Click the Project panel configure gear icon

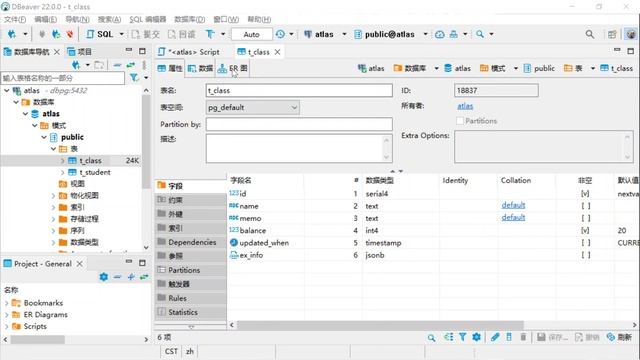[104, 277]
